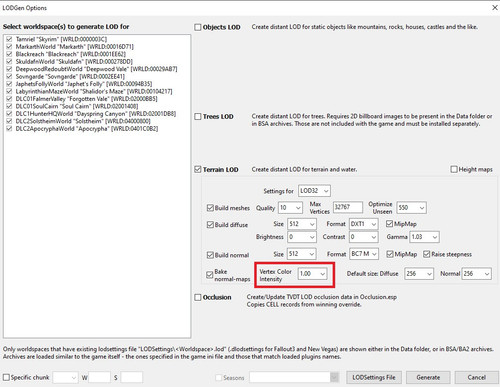
Task: Toggle the Raise steepness checkbox
Action: [x=426, y=254]
